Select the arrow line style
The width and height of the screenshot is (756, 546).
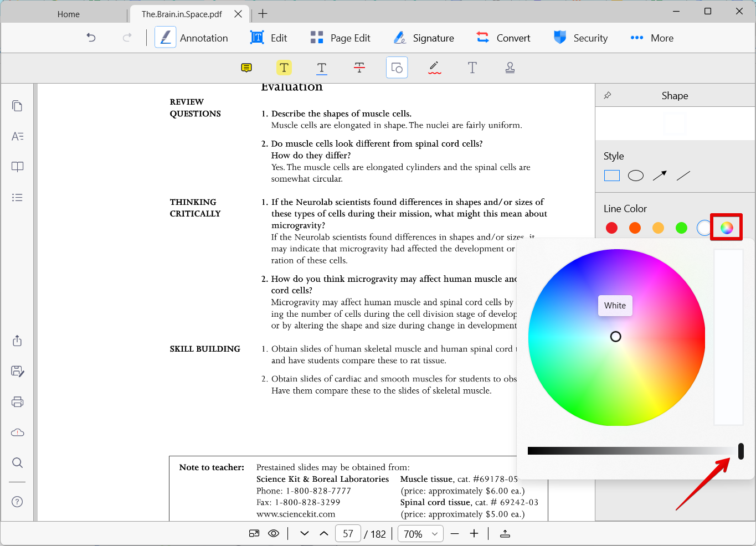[660, 176]
